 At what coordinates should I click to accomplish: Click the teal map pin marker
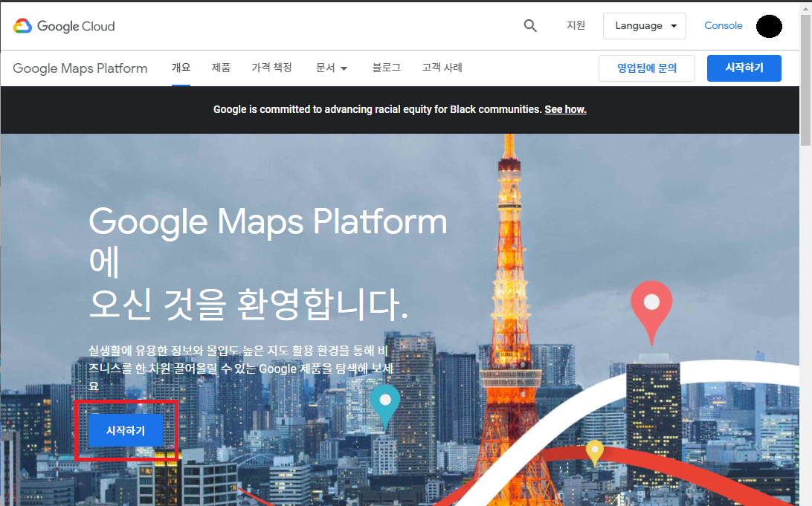(385, 408)
